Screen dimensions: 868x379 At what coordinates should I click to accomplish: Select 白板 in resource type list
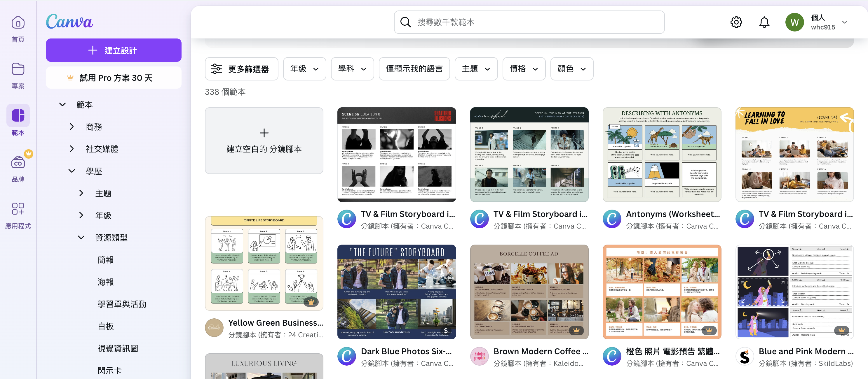[105, 326]
